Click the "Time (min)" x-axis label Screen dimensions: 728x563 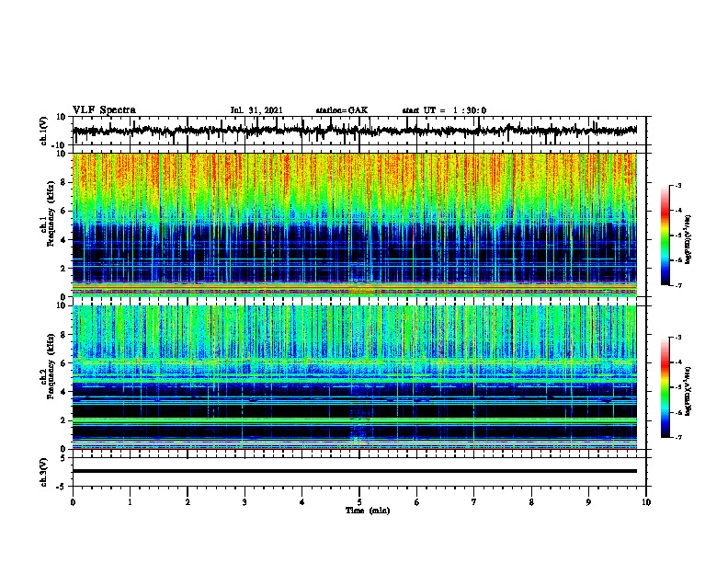click(368, 511)
